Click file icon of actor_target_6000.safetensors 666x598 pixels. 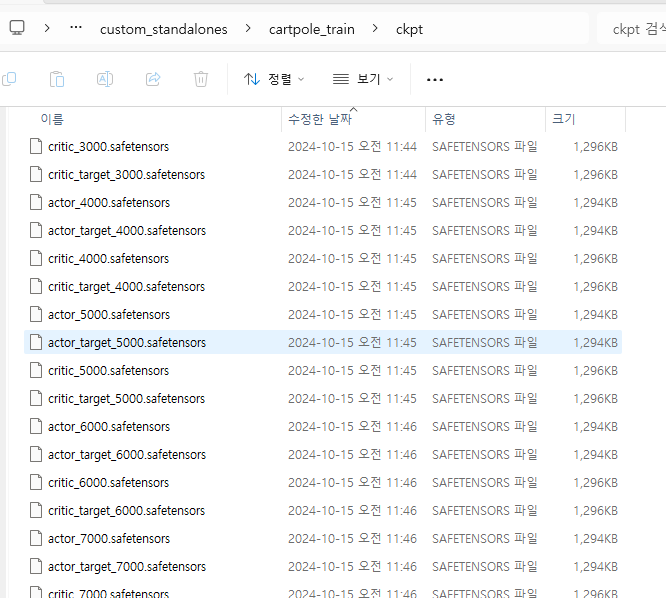tap(36, 454)
